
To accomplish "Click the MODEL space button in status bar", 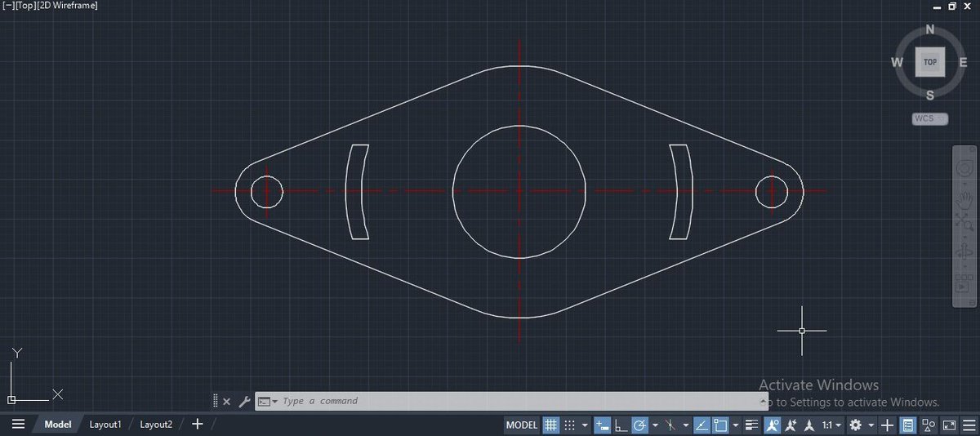I will point(522,425).
